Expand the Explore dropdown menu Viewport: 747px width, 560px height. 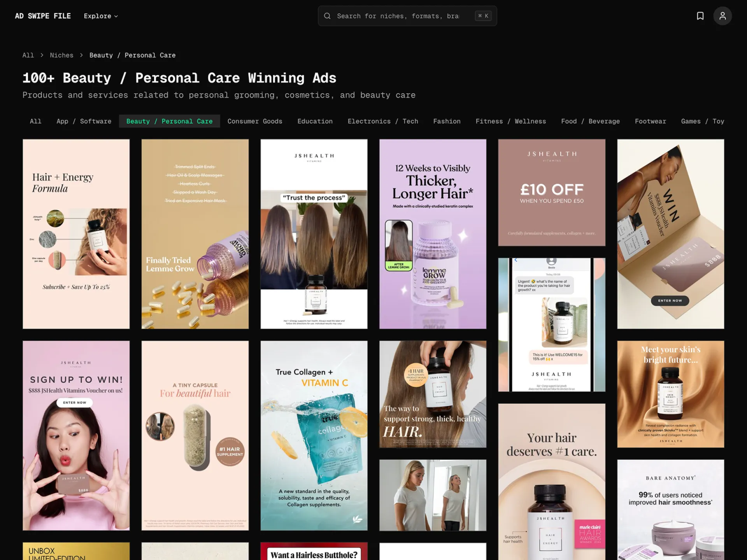pos(101,16)
